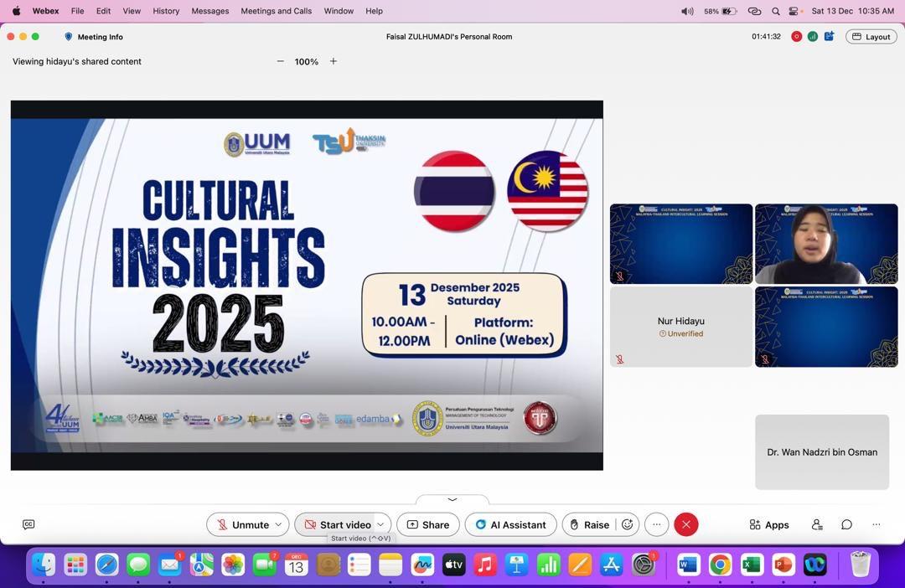Expand the audio options arrow beside Unmute
This screenshot has width=905, height=588.
point(278,524)
